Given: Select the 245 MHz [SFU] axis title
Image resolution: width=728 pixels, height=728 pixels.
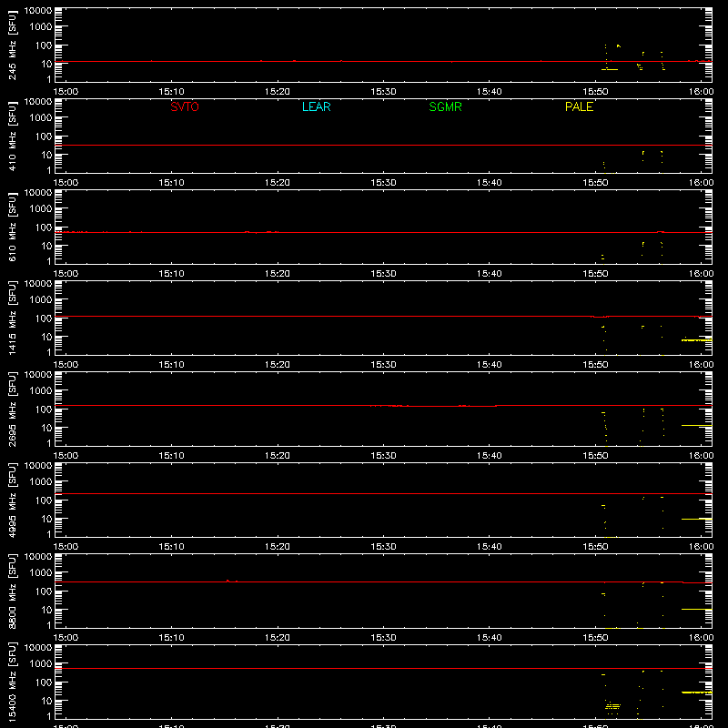Looking at the screenshot, I should 12,45.
